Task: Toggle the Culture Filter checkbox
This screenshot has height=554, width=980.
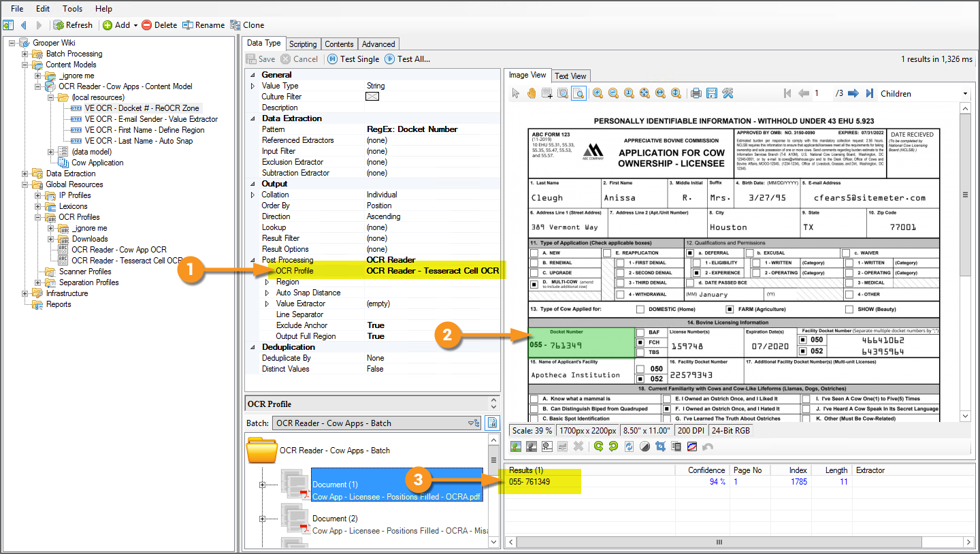Action: 372,97
